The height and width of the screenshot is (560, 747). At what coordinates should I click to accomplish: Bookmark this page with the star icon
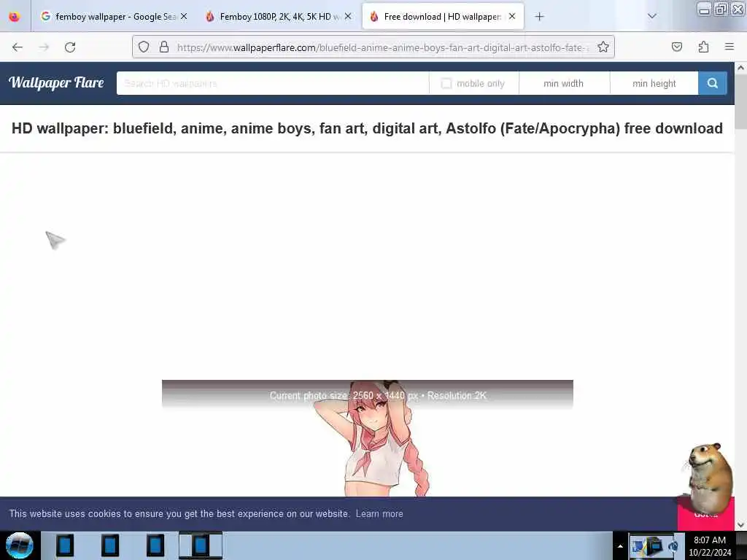click(603, 47)
